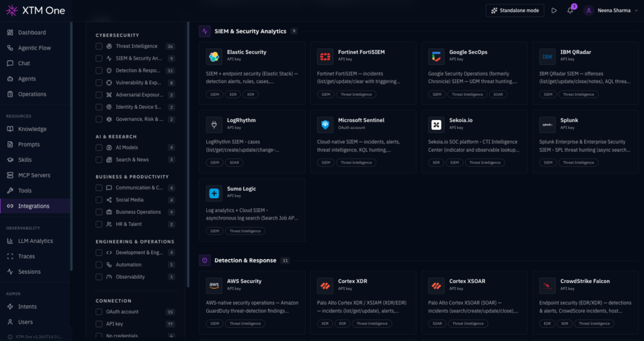Select Integrations in the sidebar
The image size is (644, 341).
pyautogui.click(x=35, y=206)
